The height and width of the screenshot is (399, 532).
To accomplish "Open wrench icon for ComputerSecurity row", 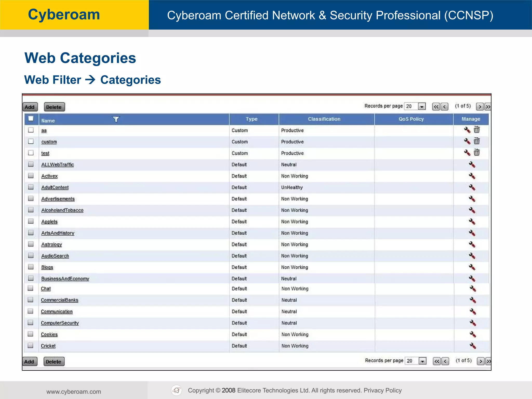I will click(x=473, y=323).
